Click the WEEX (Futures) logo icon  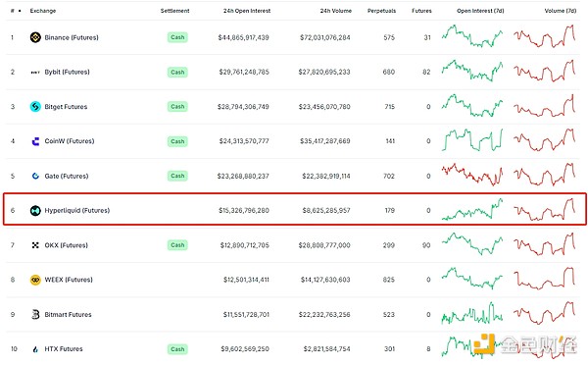(35, 280)
